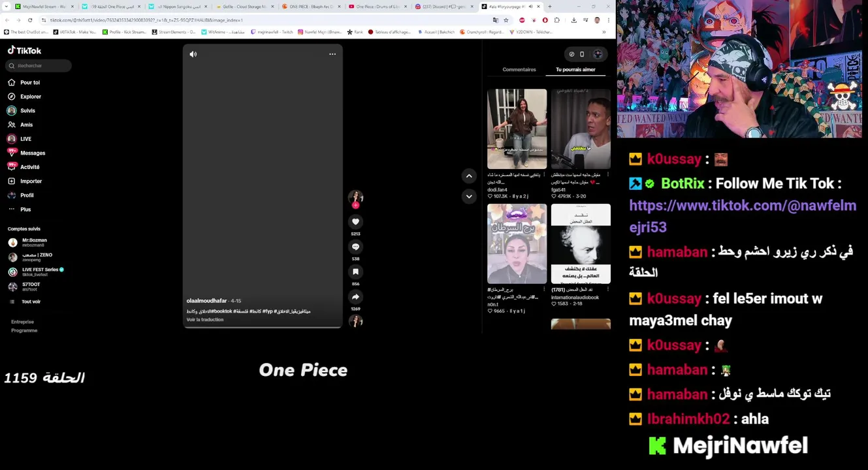Expand the bookmarks overflow chevron
Image resolution: width=868 pixels, height=470 pixels.
603,32
